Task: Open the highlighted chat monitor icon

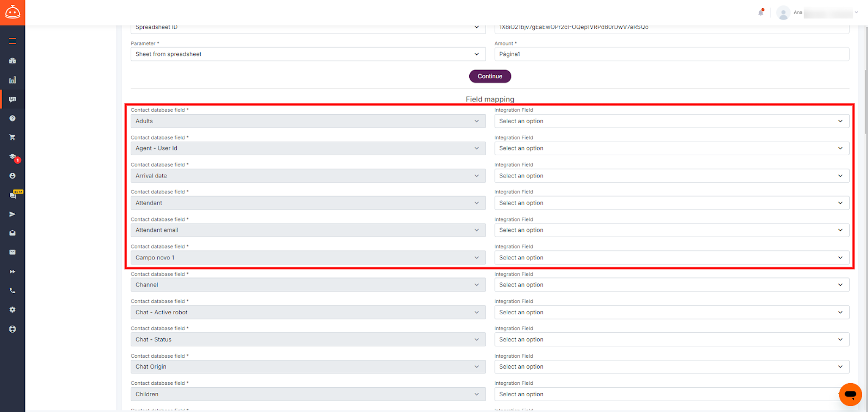Action: (12, 99)
